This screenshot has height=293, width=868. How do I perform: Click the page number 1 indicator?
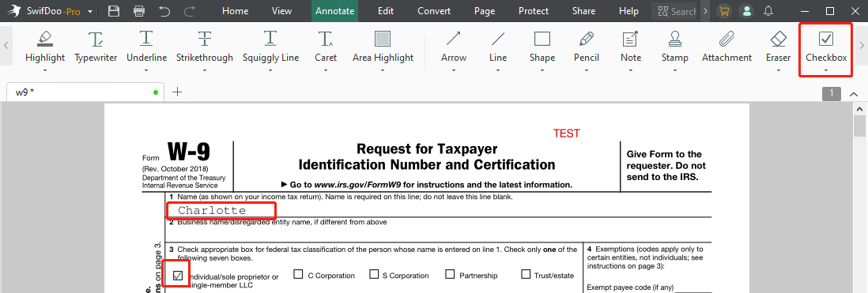tap(832, 93)
